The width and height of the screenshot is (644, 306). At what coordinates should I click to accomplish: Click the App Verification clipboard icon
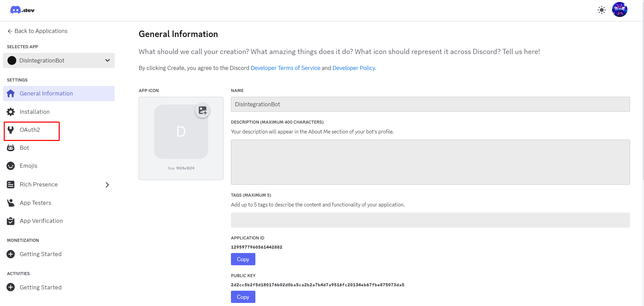tap(11, 221)
